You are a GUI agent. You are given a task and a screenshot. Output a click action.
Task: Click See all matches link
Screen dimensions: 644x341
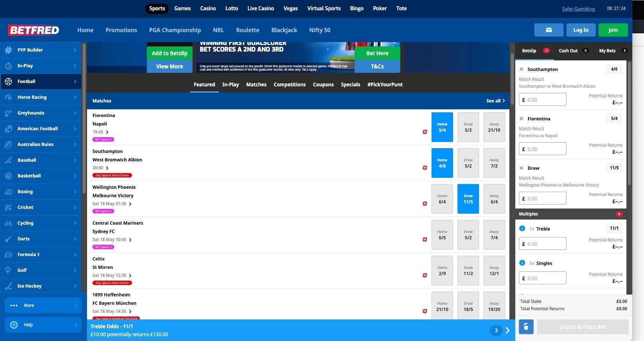pyautogui.click(x=496, y=101)
